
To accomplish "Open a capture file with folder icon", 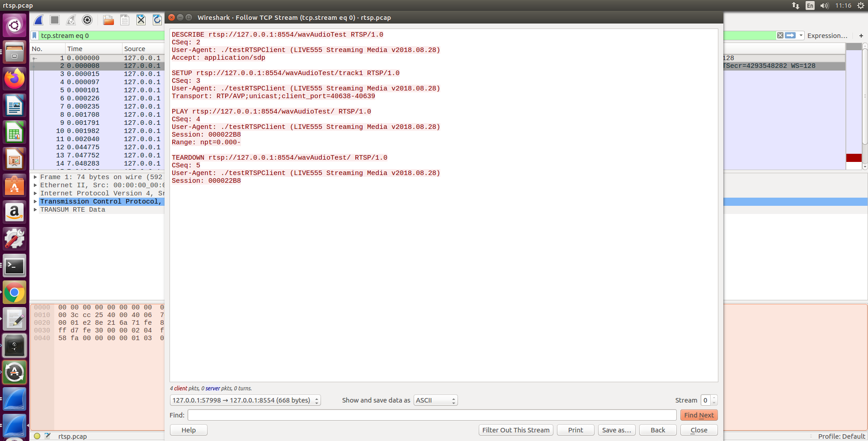I will 108,20.
